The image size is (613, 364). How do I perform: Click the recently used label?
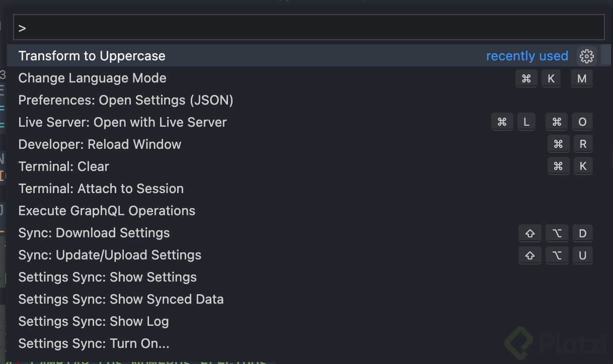click(x=527, y=56)
